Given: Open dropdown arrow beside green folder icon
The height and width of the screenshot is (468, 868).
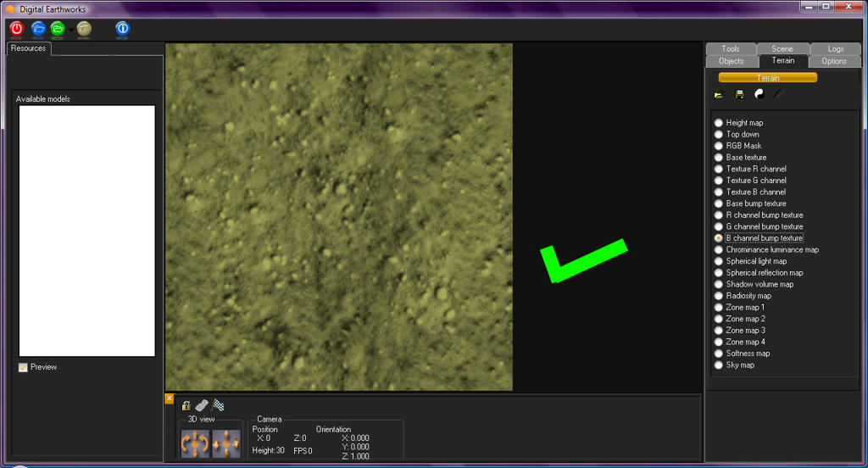Looking at the screenshot, I should (70, 29).
